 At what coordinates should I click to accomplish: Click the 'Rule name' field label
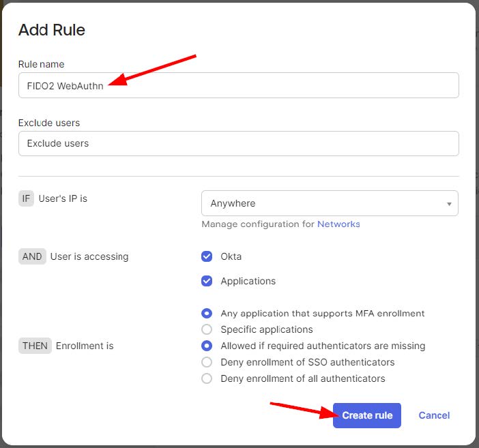[x=41, y=64]
